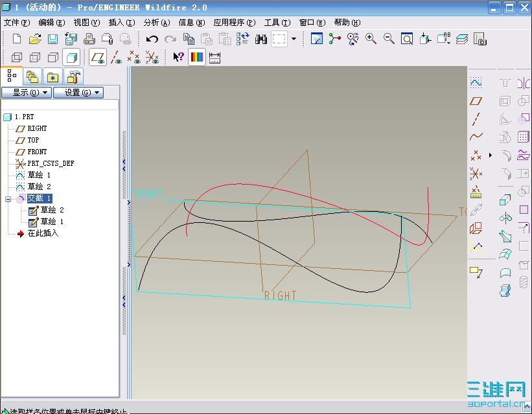This screenshot has height=414, width=532.
Task: Toggle coordinate systems visibility
Action: pyautogui.click(x=152, y=57)
